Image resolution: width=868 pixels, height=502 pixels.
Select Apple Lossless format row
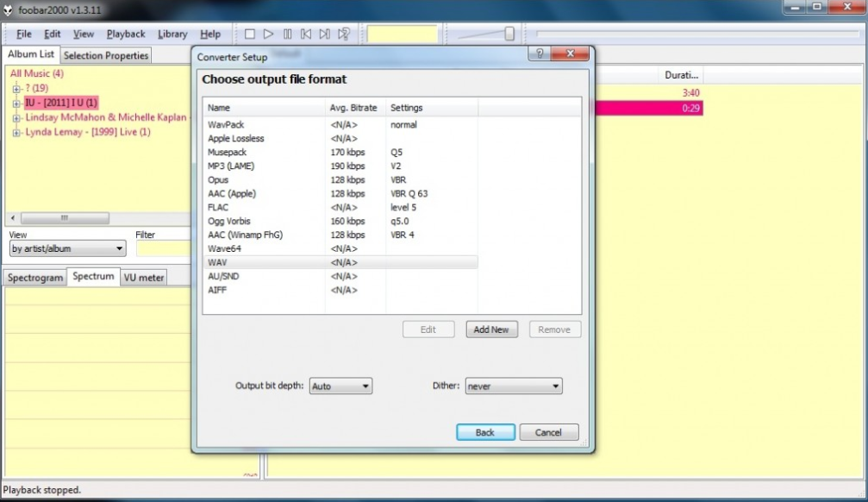(x=340, y=139)
